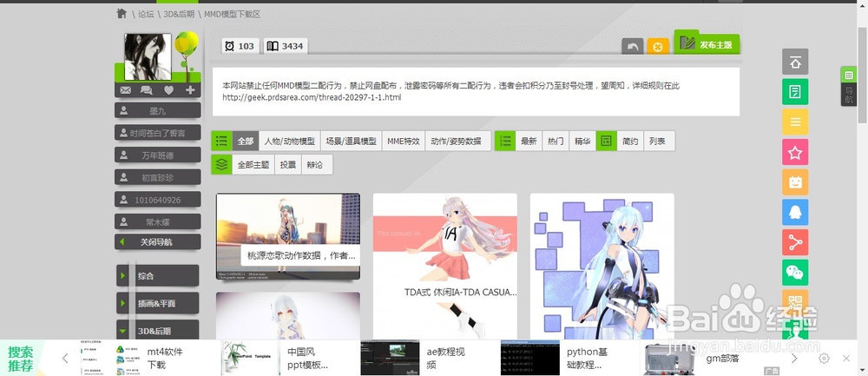Image resolution: width=868 pixels, height=376 pixels.
Task: Open 桃源恋歌动作数据 thread thumbnail
Action: pyautogui.click(x=288, y=236)
